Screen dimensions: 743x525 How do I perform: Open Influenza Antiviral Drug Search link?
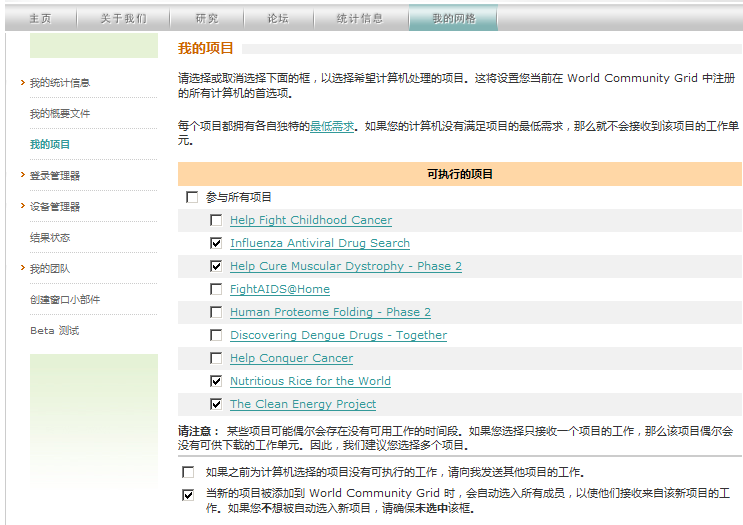point(320,243)
